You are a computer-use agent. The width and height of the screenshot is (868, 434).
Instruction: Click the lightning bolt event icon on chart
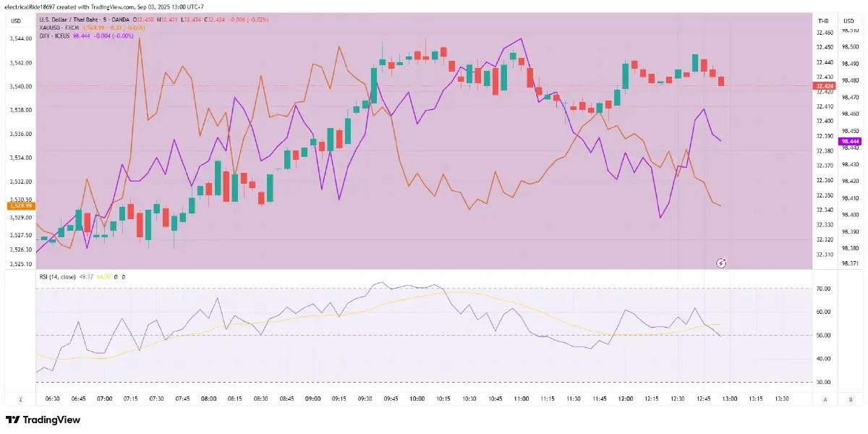720,263
